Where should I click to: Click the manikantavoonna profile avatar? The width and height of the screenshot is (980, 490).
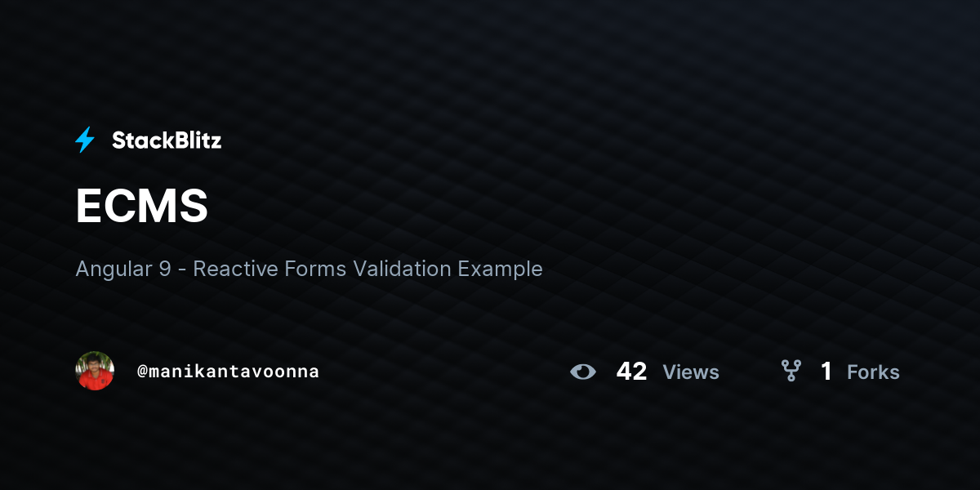coord(95,371)
